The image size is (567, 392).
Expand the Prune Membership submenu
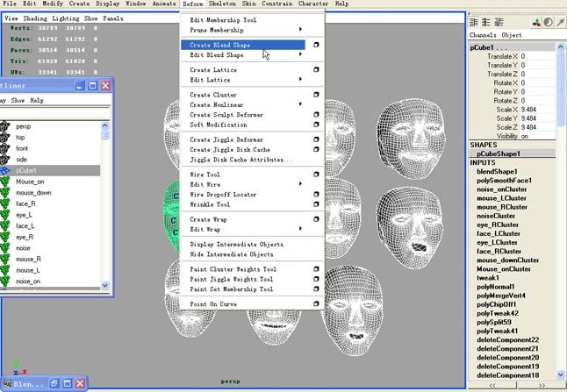[300, 29]
